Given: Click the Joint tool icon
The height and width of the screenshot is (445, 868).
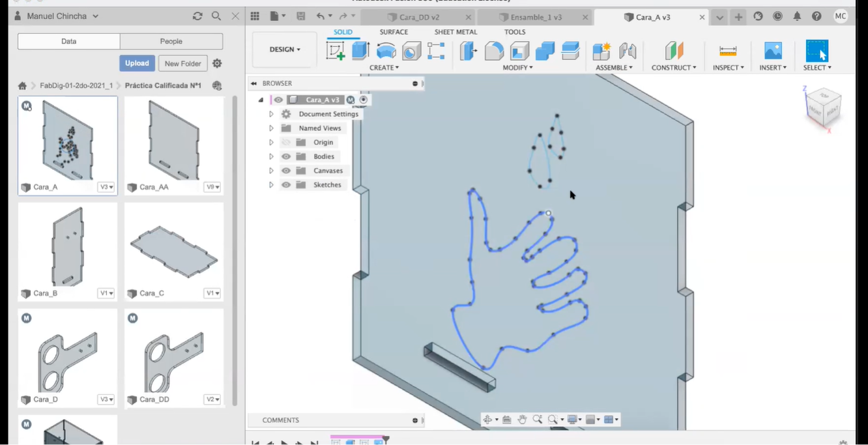Looking at the screenshot, I should [628, 51].
